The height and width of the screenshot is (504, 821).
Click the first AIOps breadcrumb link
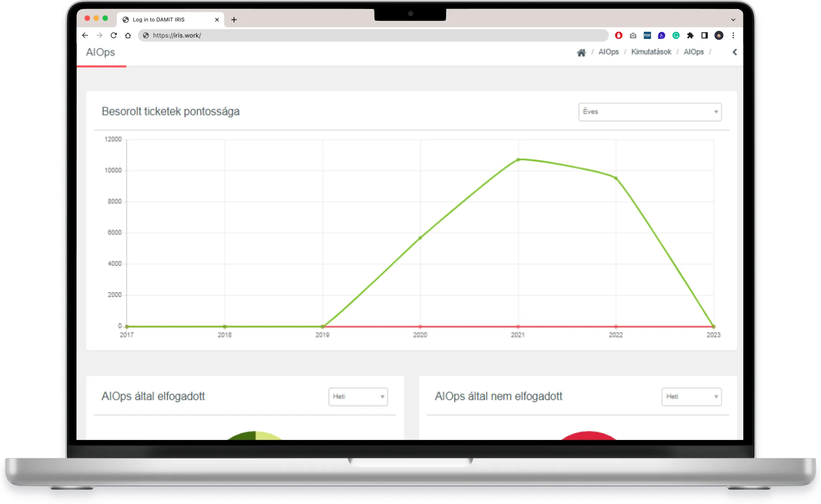608,52
